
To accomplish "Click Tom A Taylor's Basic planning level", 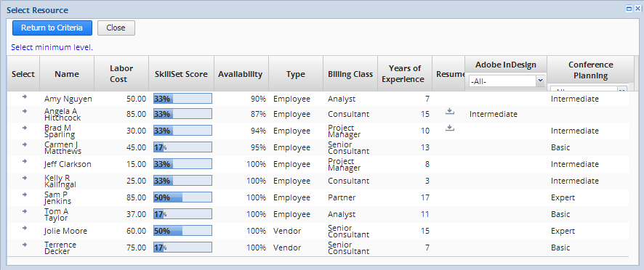I will [x=560, y=214].
